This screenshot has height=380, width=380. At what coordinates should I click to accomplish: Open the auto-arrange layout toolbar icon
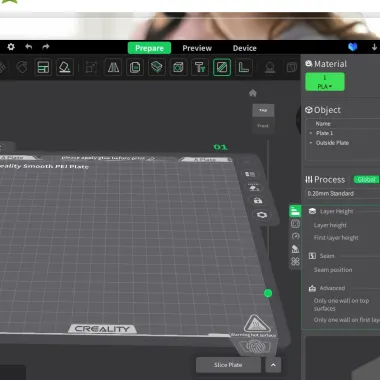(43, 68)
